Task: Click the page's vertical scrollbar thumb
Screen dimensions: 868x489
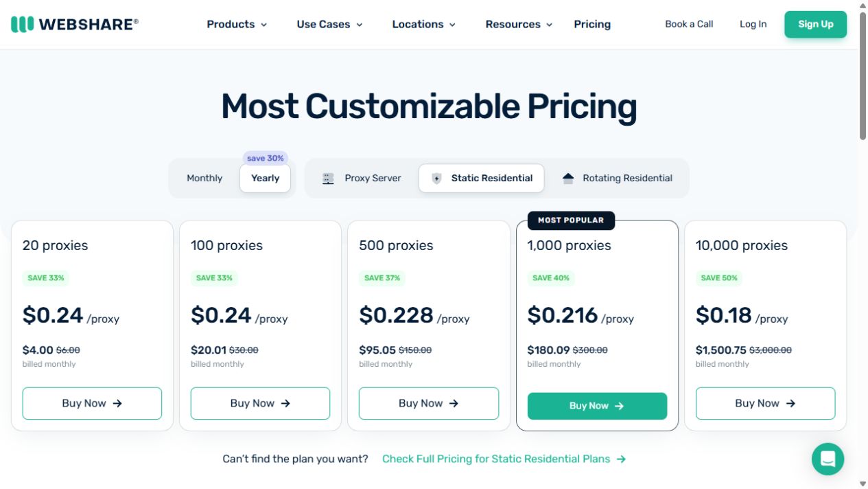Action: 863,76
